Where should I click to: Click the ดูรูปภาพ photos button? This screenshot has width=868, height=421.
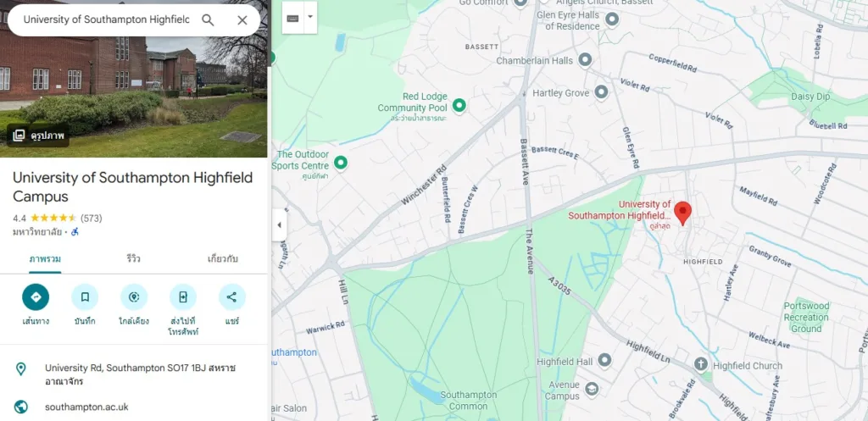[38, 135]
